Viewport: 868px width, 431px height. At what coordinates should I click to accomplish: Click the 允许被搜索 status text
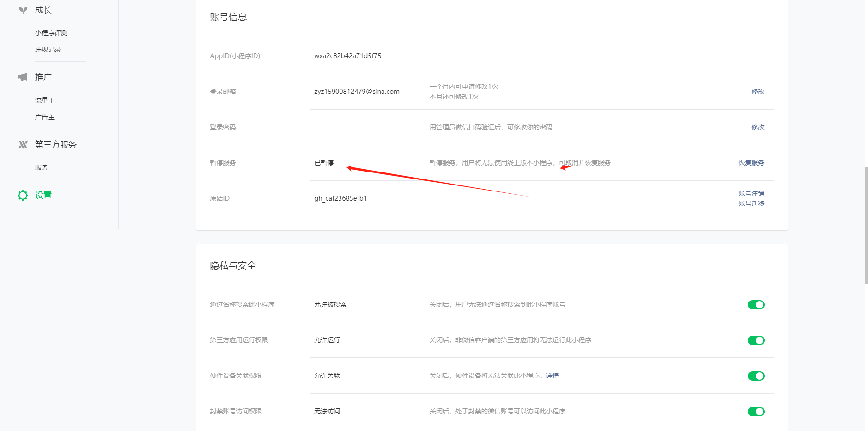[x=330, y=304]
